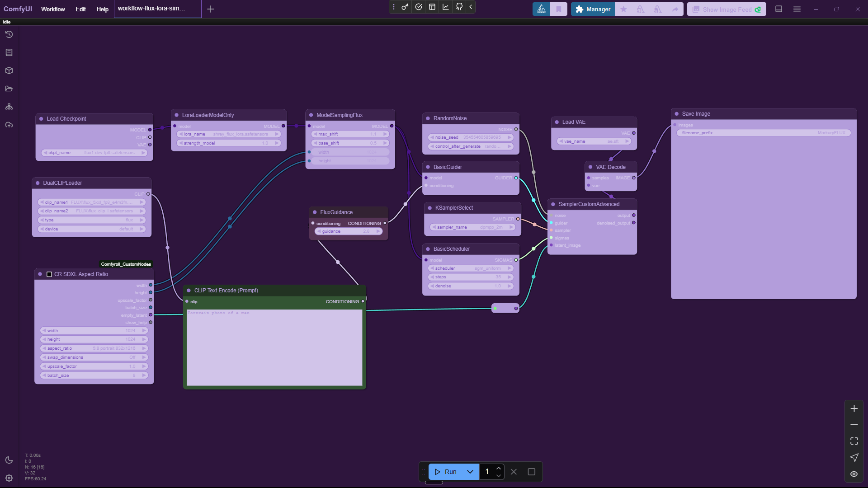The height and width of the screenshot is (488, 868).
Task: Collapse the Save Image node via its dot
Action: pos(677,114)
